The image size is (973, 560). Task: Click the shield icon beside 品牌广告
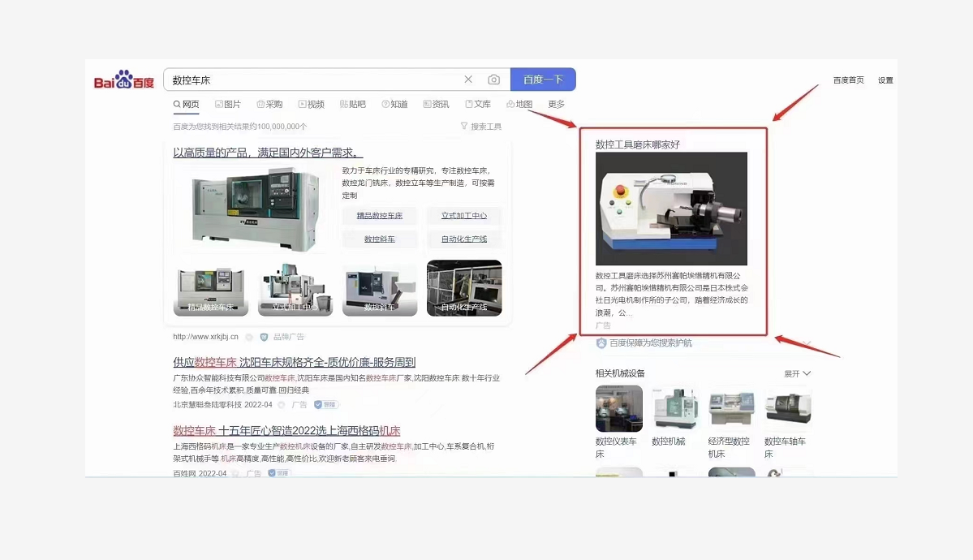point(264,337)
